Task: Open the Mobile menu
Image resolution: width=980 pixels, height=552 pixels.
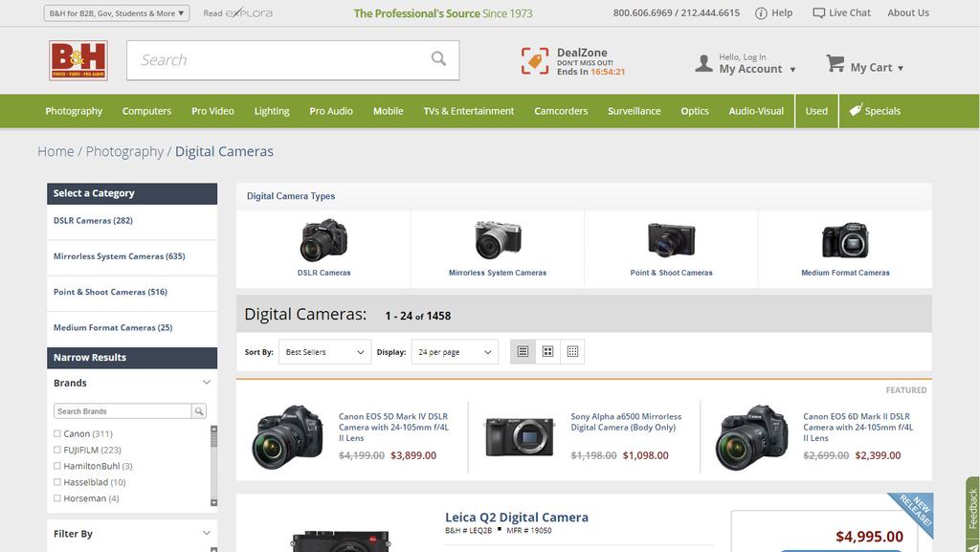Action: click(x=389, y=111)
